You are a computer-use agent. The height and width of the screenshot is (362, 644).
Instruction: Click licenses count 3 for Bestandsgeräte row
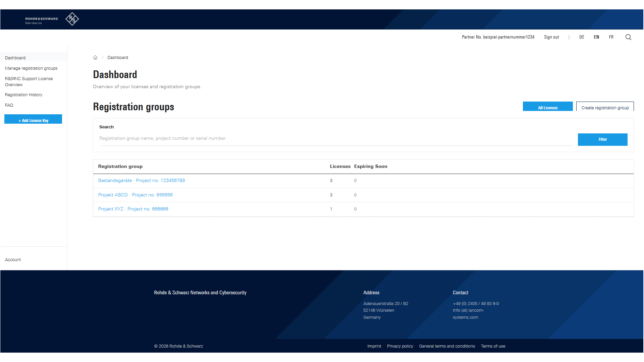[x=331, y=181]
